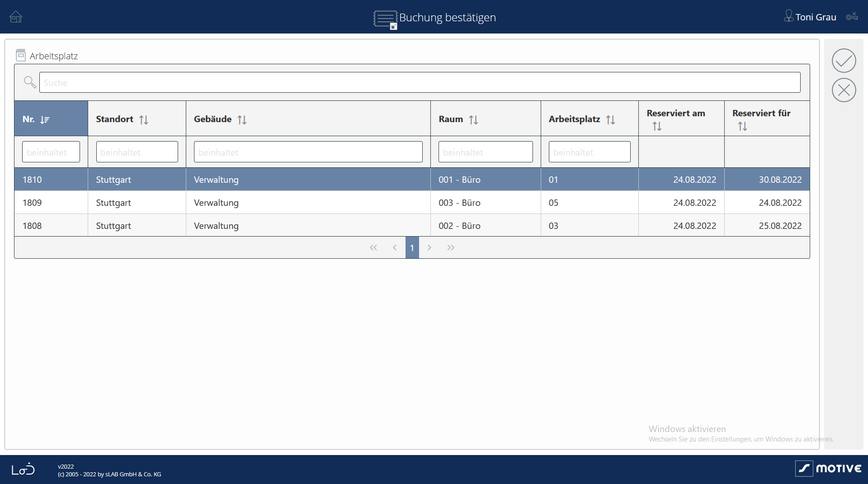Click the Gebäude filter field

tap(308, 152)
